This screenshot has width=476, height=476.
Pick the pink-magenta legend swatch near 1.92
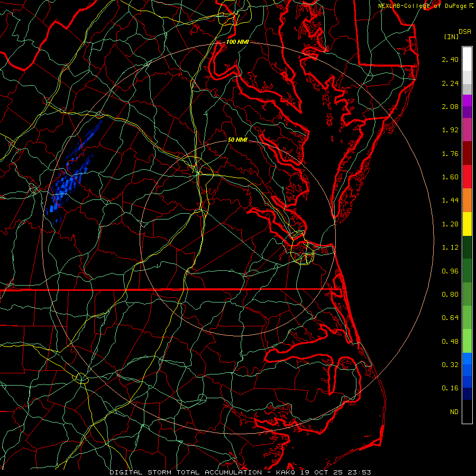(467, 130)
